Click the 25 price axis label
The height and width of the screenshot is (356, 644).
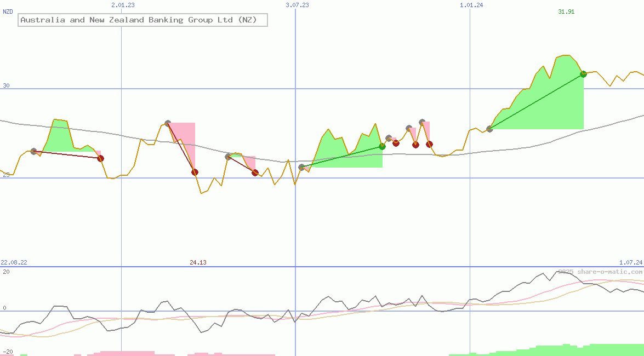[6, 175]
